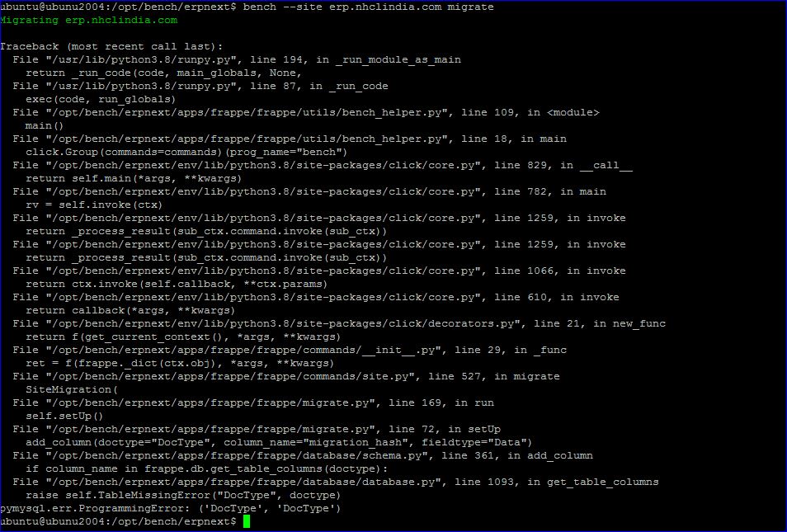This screenshot has height=532, width=787.
Task: Select database.py 'line 1093, in get_table_columns' line
Action: coord(336,482)
